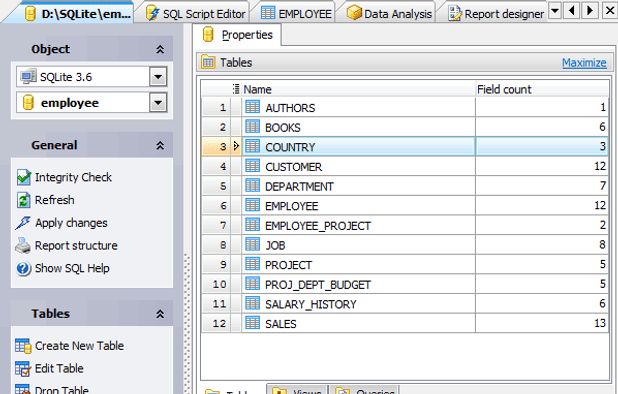This screenshot has height=394, width=618.
Task: Select the Properties tab
Action: pyautogui.click(x=237, y=35)
